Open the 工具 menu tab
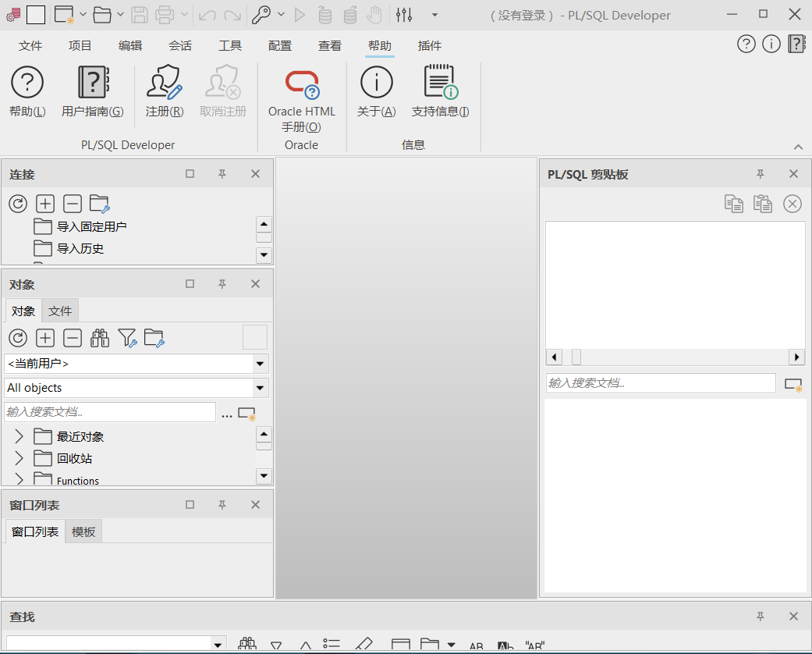The height and width of the screenshot is (654, 812). (230, 45)
